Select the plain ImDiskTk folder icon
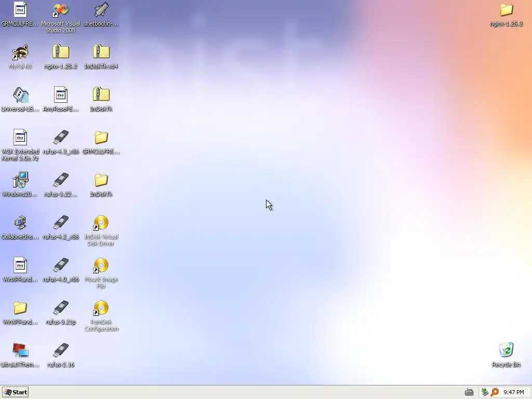Image resolution: width=532 pixels, height=399 pixels. (x=101, y=180)
